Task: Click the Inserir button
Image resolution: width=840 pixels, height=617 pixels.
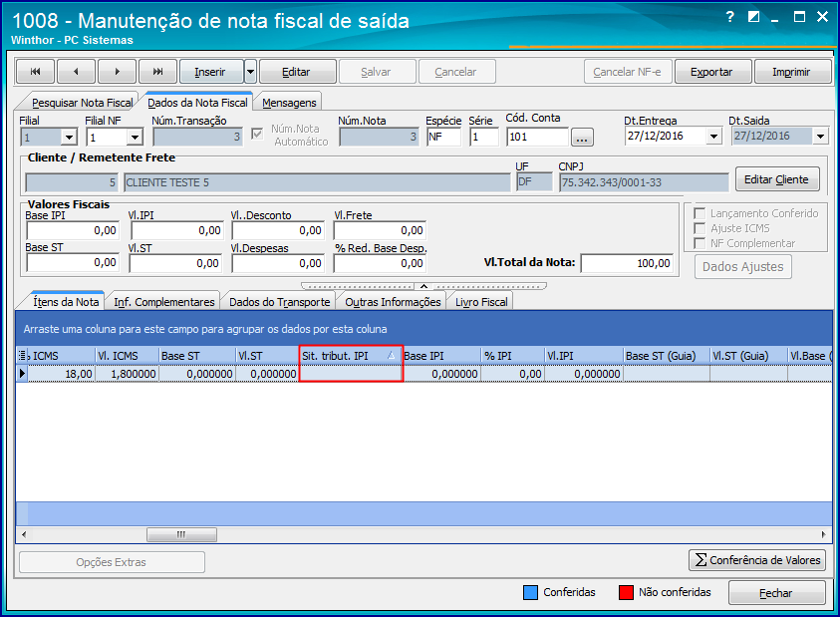Action: point(210,72)
